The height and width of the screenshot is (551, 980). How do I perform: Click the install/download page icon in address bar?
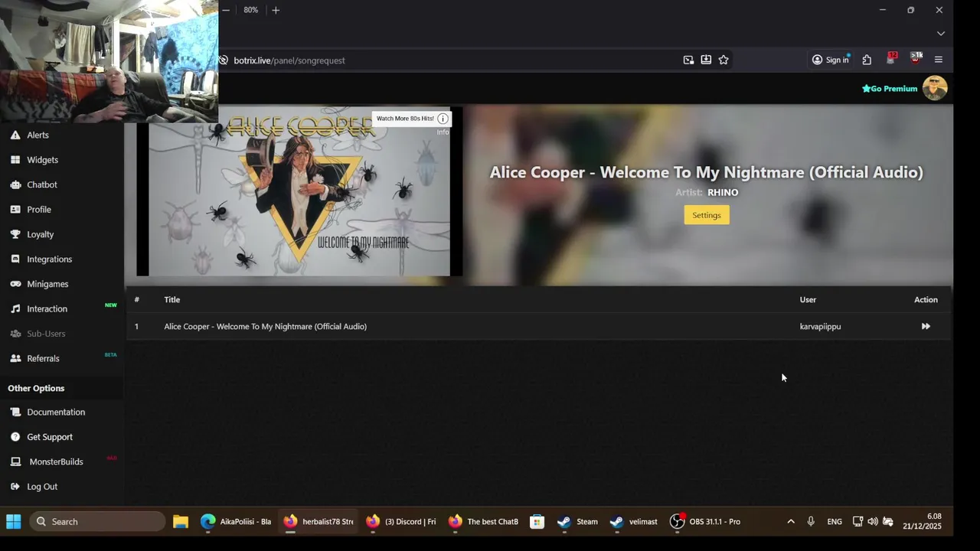pos(706,60)
